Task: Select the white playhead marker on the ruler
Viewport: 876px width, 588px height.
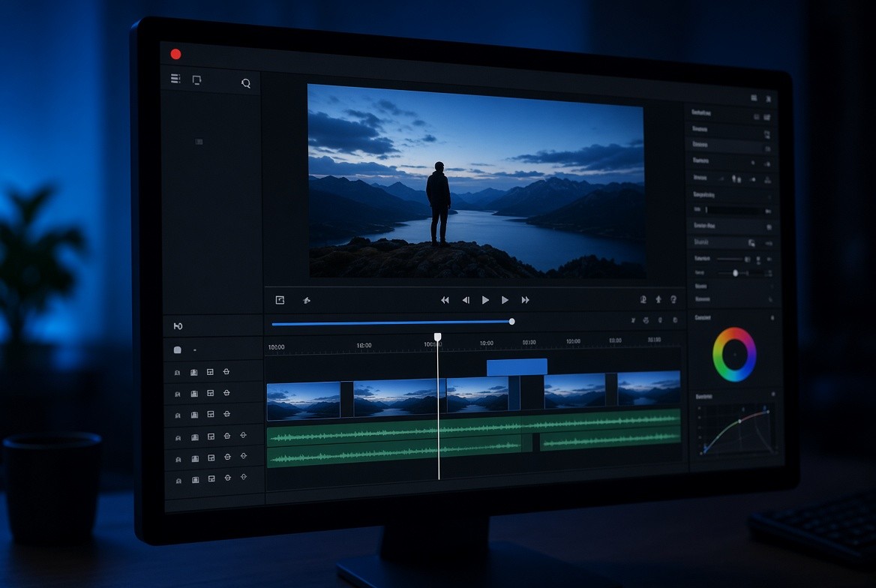Action: (437, 337)
